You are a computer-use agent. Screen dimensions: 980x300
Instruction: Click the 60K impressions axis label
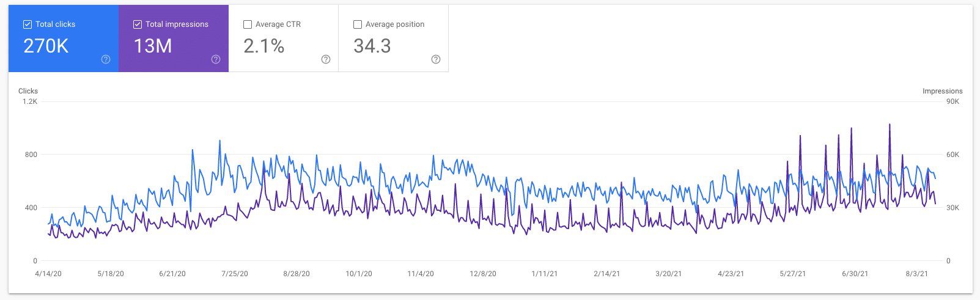(952, 155)
